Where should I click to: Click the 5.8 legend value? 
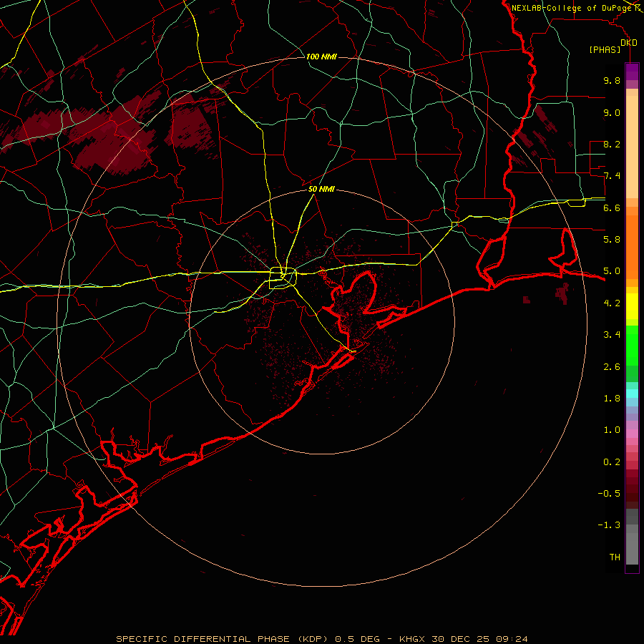pos(612,240)
